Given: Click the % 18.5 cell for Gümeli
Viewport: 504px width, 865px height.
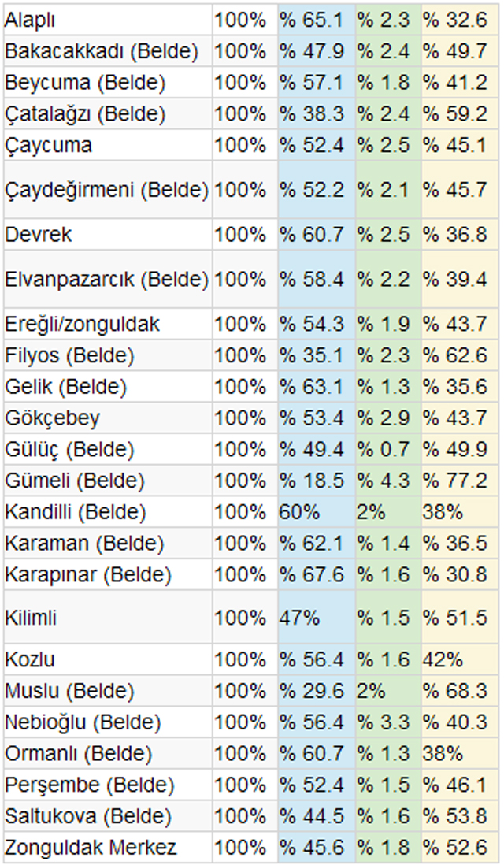Looking at the screenshot, I should point(317,481).
